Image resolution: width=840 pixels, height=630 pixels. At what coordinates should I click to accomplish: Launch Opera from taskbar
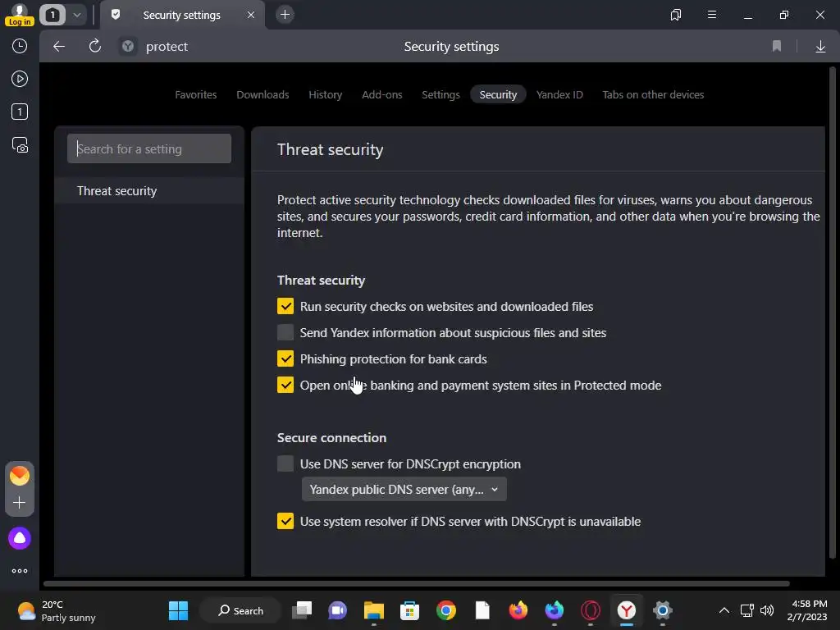click(x=591, y=610)
